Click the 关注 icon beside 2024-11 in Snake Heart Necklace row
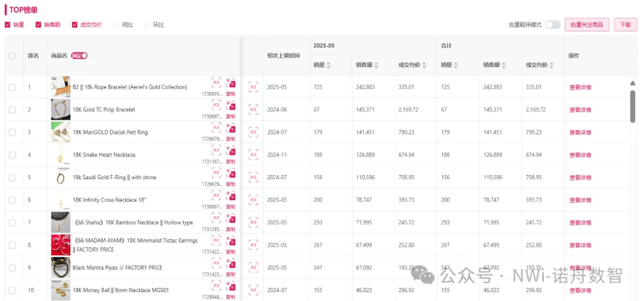644x301 pixels. 253,155
